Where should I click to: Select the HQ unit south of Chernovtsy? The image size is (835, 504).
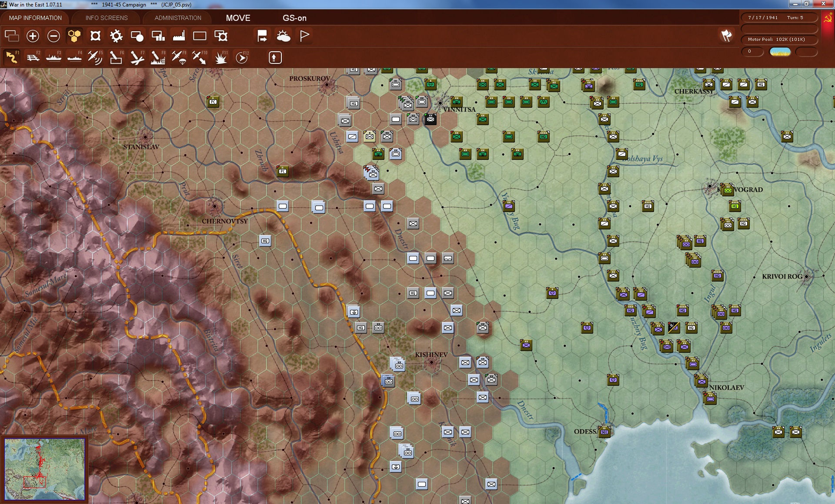point(265,241)
